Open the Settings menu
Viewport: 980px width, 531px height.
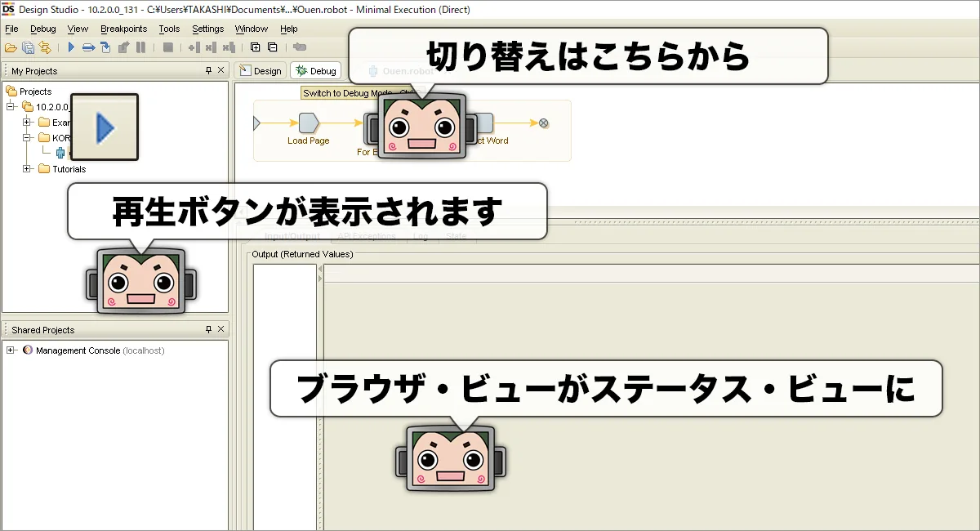coord(207,29)
